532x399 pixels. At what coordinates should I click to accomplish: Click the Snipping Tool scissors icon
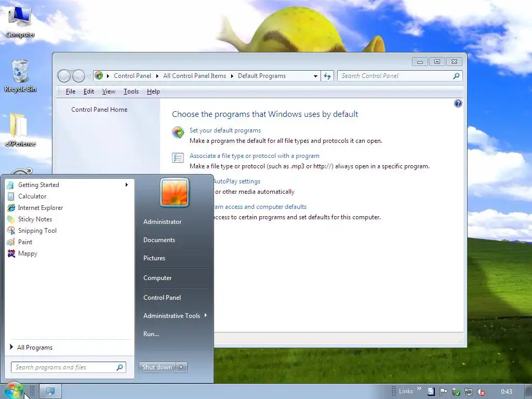click(x=11, y=231)
